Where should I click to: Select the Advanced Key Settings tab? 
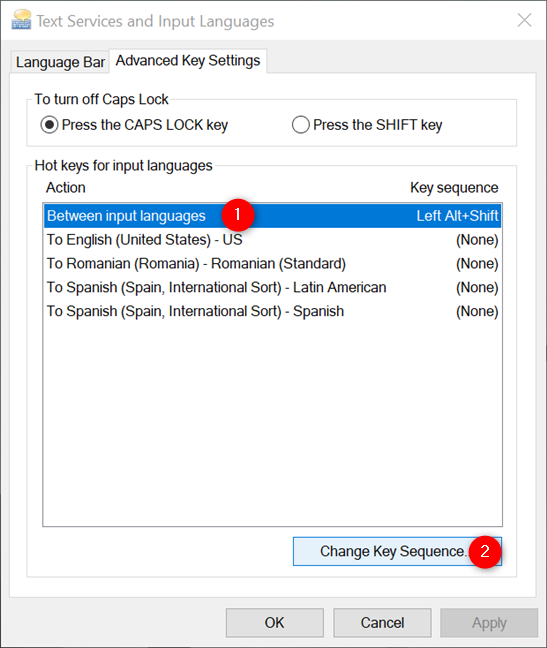(188, 61)
